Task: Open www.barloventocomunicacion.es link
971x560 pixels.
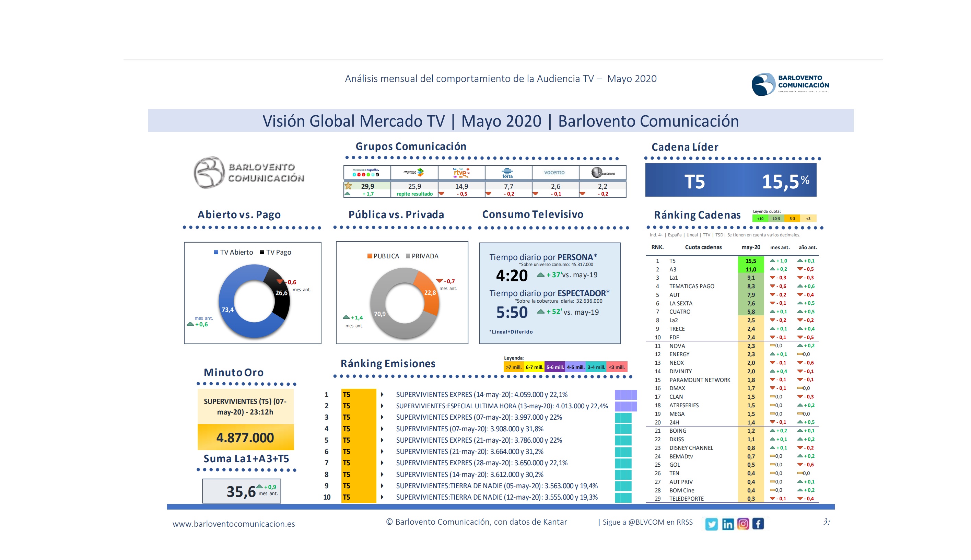Action: [233, 524]
